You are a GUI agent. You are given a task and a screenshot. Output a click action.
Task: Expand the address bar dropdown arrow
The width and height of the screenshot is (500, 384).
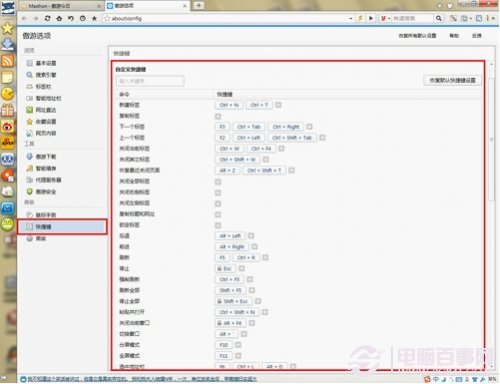[351, 19]
